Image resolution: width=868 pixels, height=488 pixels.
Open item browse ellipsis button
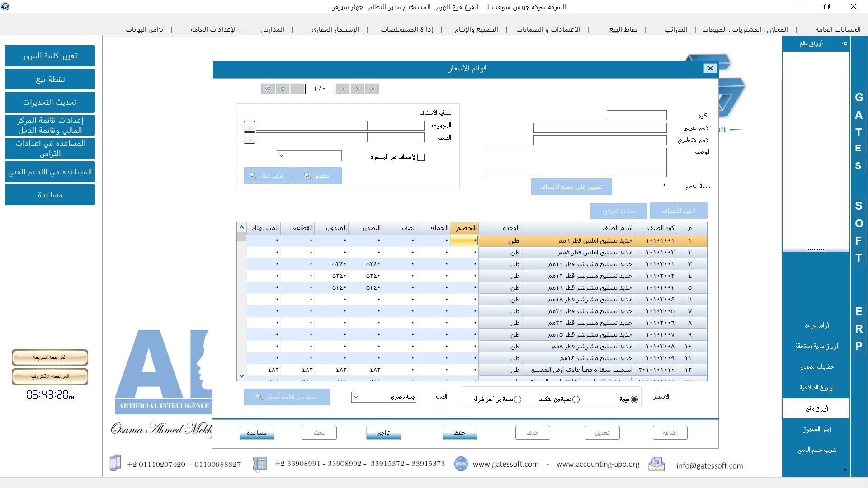click(249, 138)
